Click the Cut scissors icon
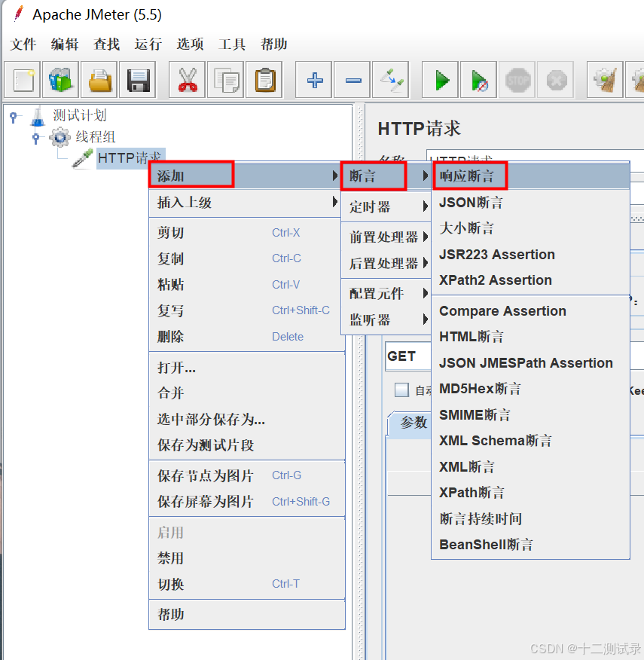644x660 pixels. point(188,80)
